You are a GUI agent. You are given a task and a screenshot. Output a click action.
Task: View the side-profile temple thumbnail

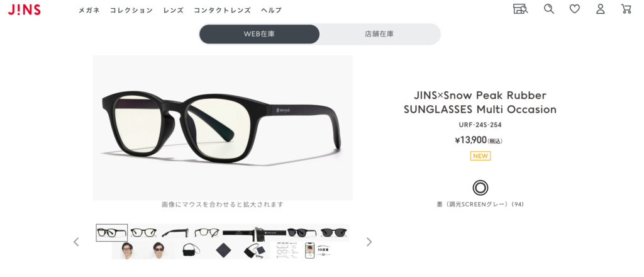pyautogui.click(x=175, y=232)
